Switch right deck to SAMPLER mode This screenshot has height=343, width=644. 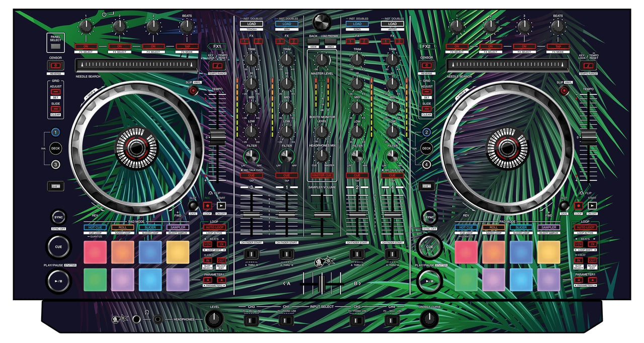click(548, 228)
